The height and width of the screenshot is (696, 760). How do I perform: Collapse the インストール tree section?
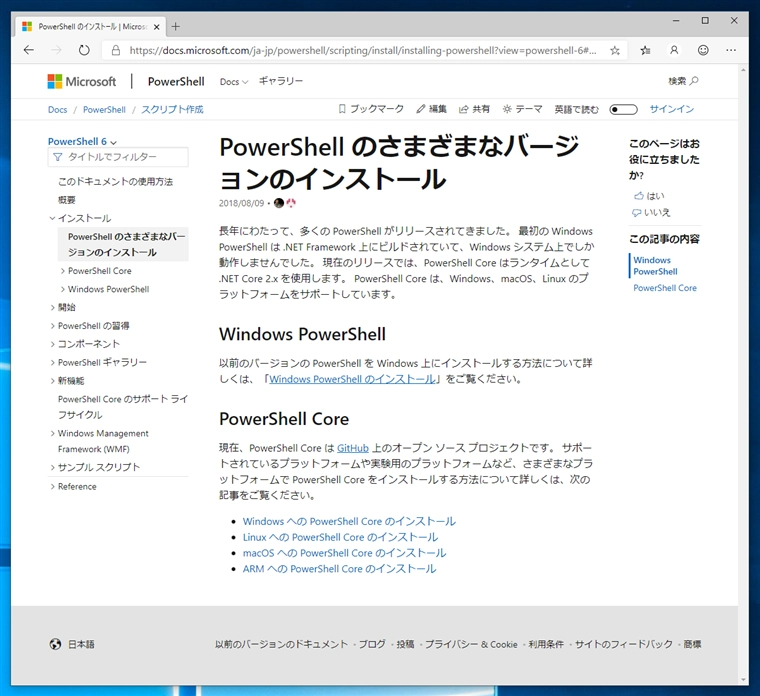[52, 219]
